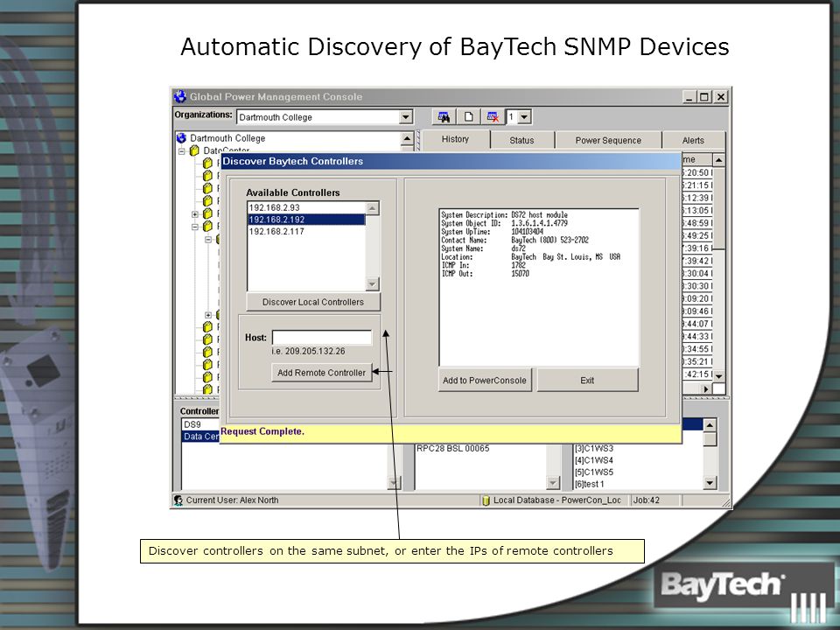840x630 pixels.
Task: Click the Request Complete status message
Action: click(262, 431)
